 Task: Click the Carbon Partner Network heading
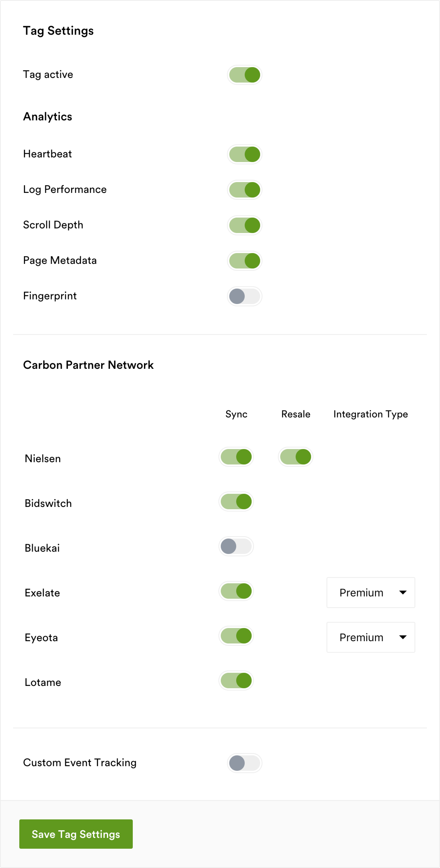[x=88, y=365]
